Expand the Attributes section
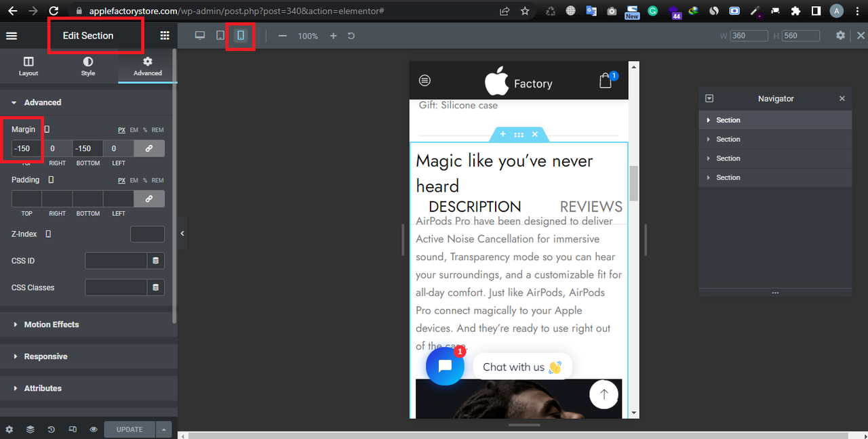868x439 pixels. [x=88, y=388]
